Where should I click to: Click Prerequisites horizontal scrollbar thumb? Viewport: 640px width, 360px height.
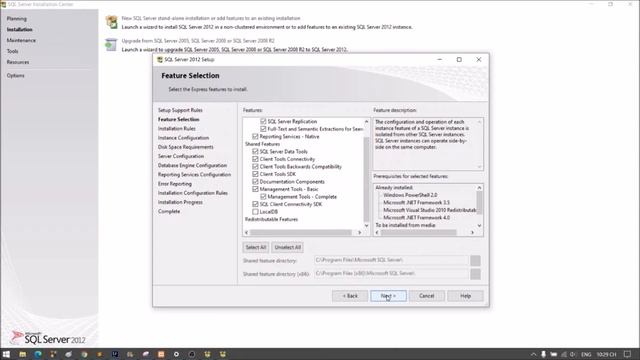click(x=418, y=233)
